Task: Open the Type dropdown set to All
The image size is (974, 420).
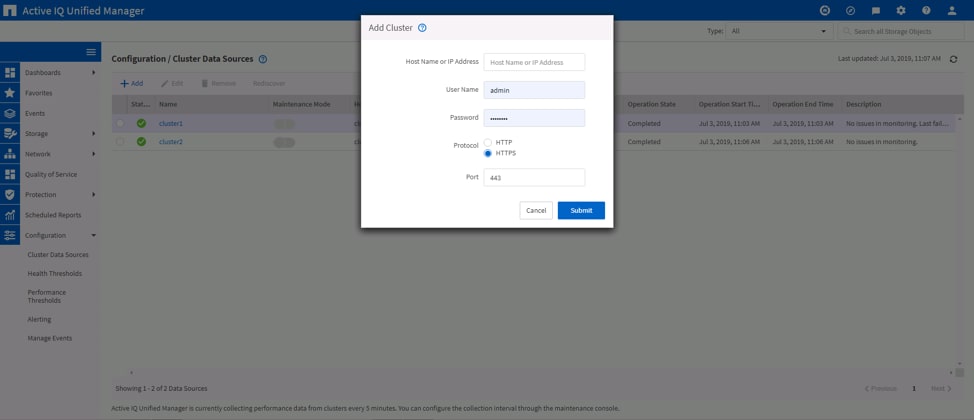Action: [779, 31]
